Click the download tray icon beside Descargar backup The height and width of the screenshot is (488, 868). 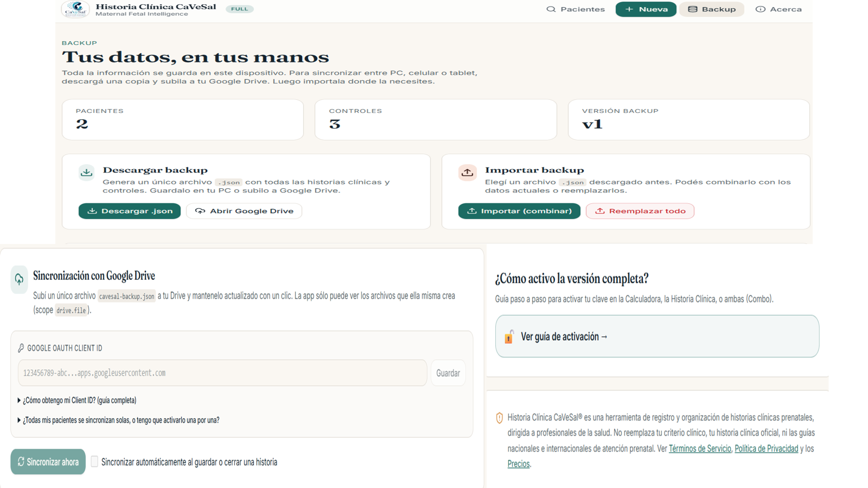(86, 172)
